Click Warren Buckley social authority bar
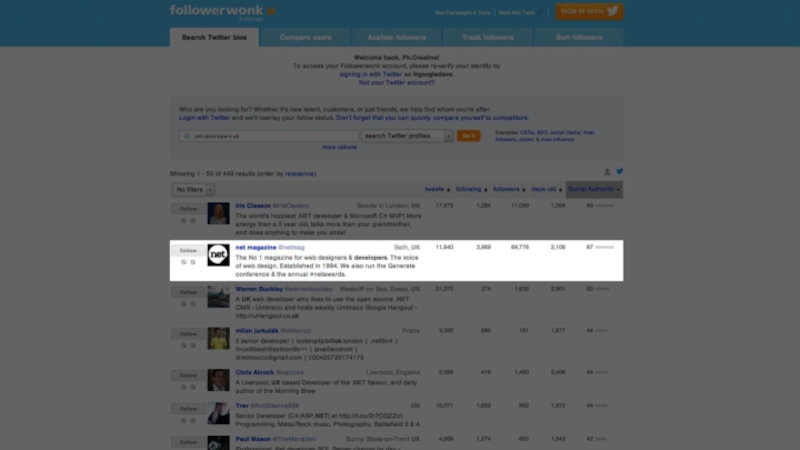800x450 pixels. click(x=603, y=289)
